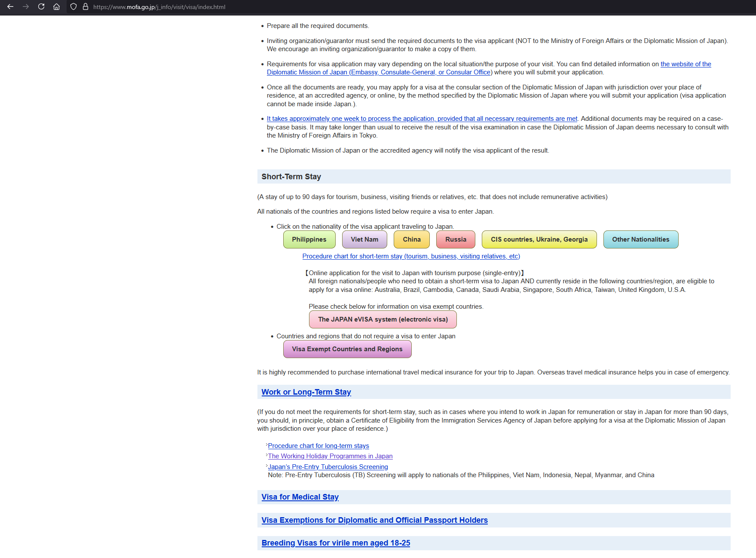The width and height of the screenshot is (756, 558).
Task: Choose the Russia nationality button
Action: (456, 239)
